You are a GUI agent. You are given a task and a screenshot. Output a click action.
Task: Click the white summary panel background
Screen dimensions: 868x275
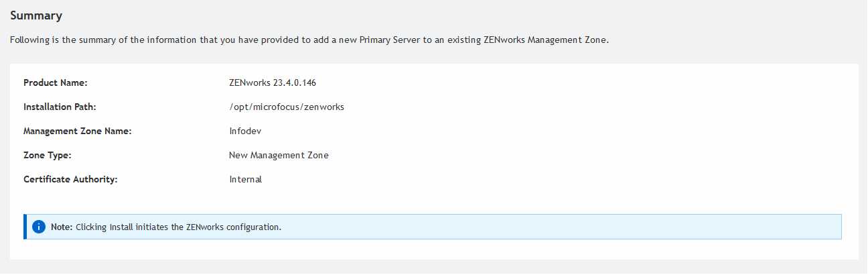click(x=536, y=134)
